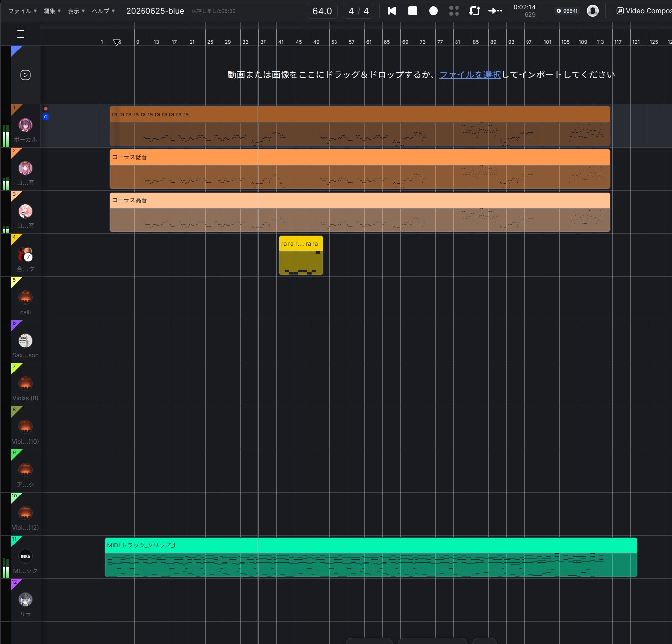Open the ヘルプ menu
Image resolution: width=672 pixels, height=644 pixels.
point(103,11)
